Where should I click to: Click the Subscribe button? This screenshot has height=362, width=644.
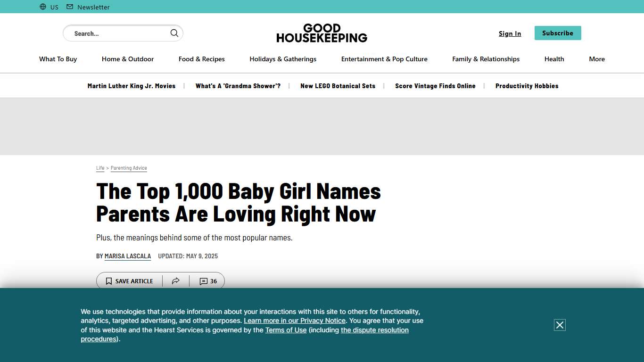pyautogui.click(x=557, y=33)
